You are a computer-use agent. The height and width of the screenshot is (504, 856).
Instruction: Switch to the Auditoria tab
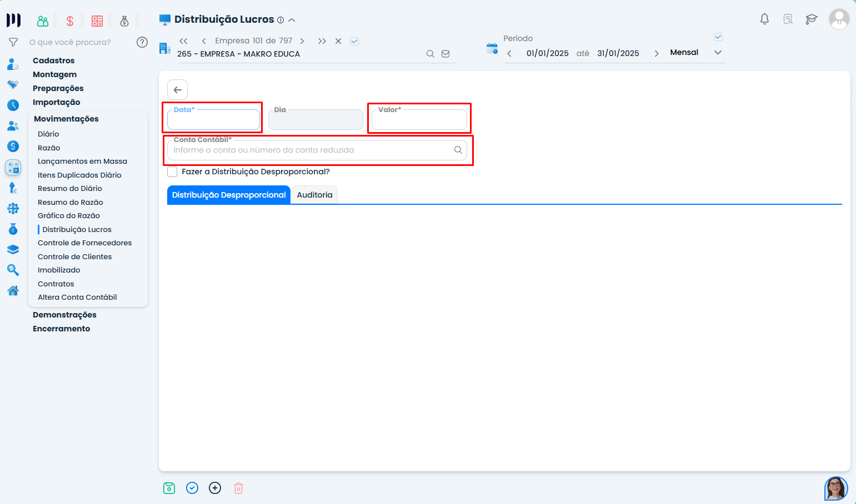coord(314,195)
